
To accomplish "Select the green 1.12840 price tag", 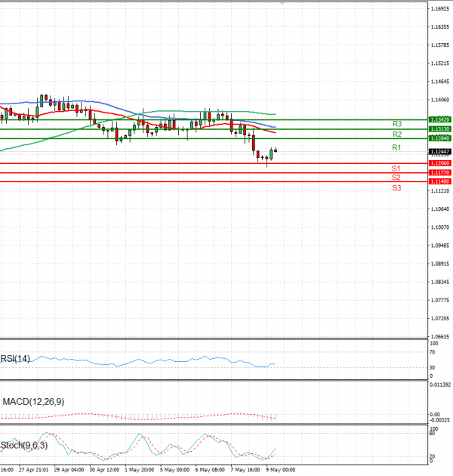I will (439, 138).
